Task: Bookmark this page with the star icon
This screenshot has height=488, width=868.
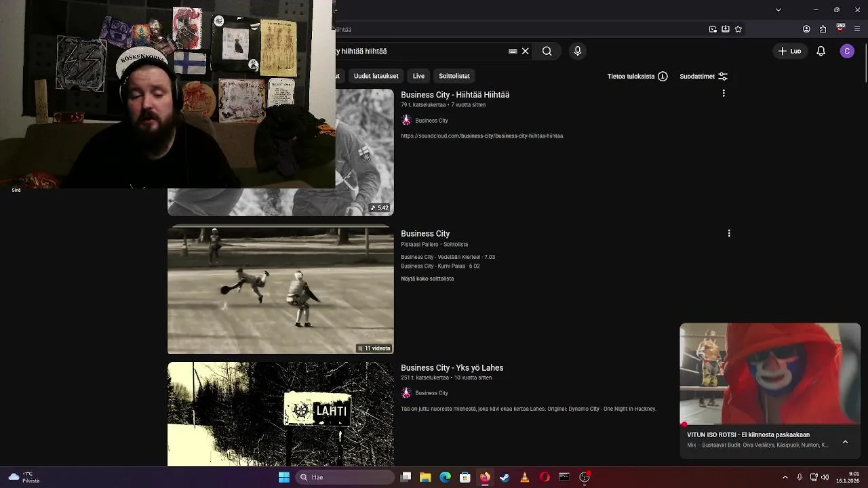Action: coord(738,29)
